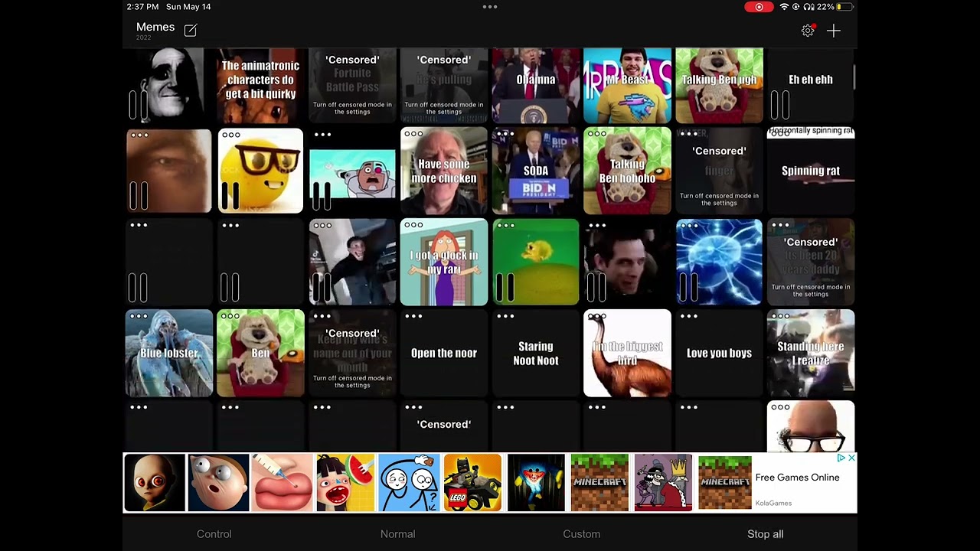Pause the nerd emoji sound
The height and width of the screenshot is (551, 980).
[x=230, y=196]
